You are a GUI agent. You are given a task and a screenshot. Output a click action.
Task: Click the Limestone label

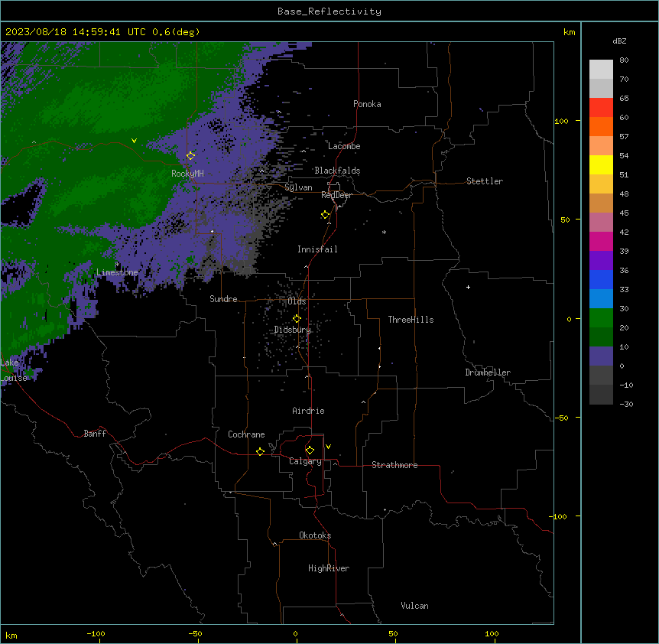click(x=117, y=272)
